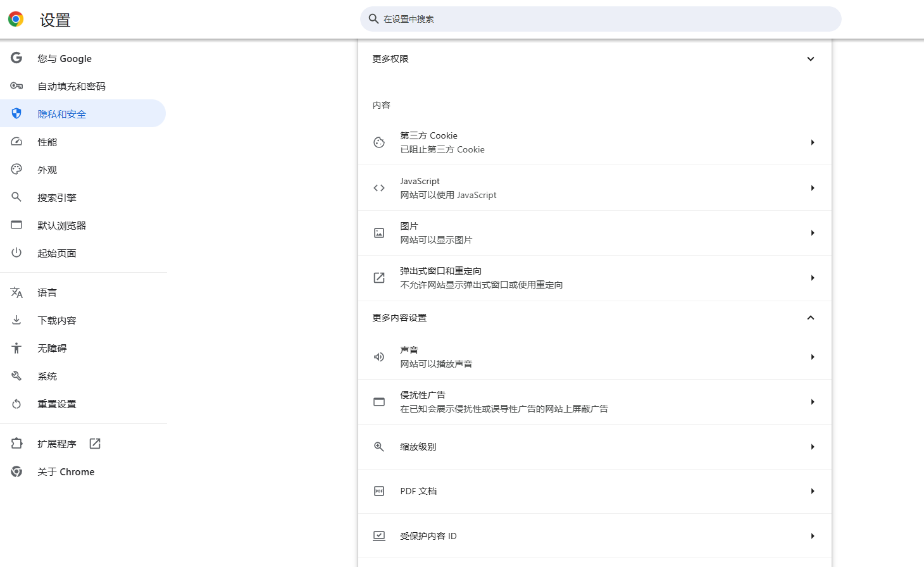The image size is (924, 567).
Task: Click the text 网站可以播放声音
Action: [x=436, y=364]
